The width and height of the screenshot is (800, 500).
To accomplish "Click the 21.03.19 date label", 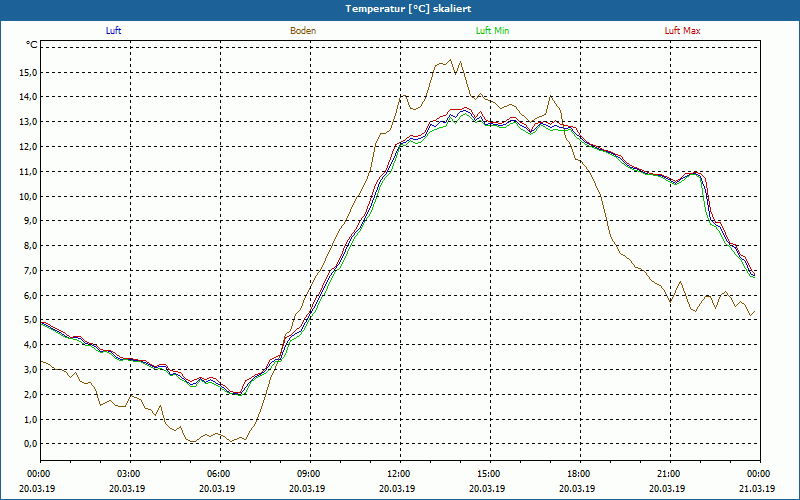I will 758,488.
